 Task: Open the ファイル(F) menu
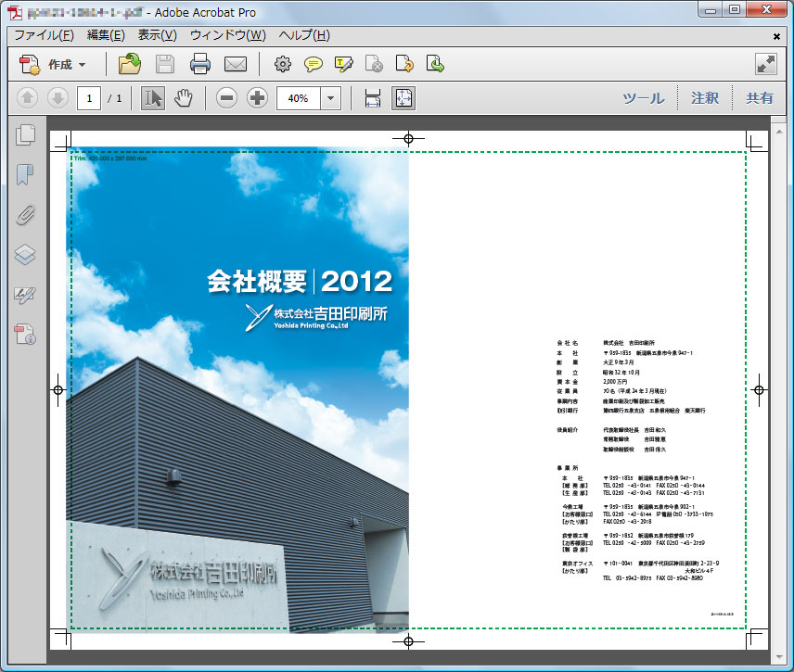coord(44,35)
